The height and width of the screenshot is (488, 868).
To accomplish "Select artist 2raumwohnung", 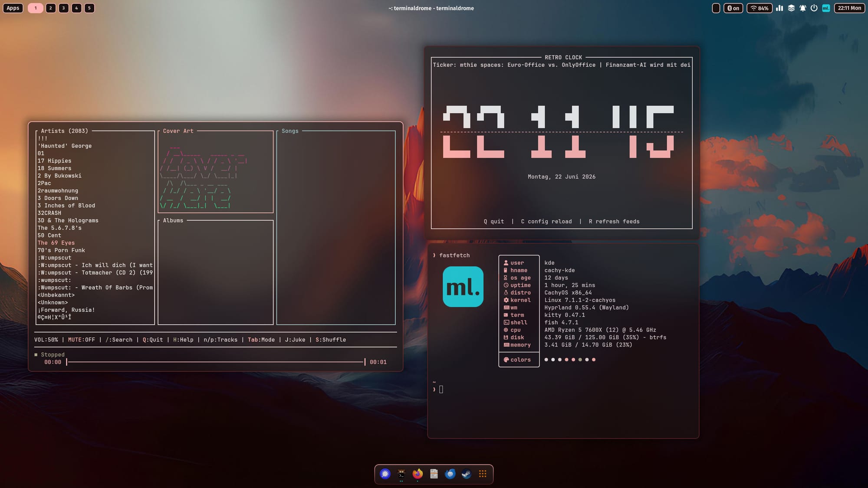I will [x=58, y=191].
